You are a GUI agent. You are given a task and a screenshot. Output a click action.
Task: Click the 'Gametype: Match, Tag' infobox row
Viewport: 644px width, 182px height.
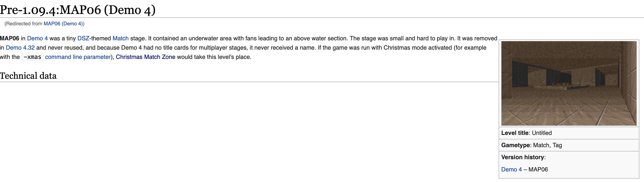pyautogui.click(x=569, y=145)
